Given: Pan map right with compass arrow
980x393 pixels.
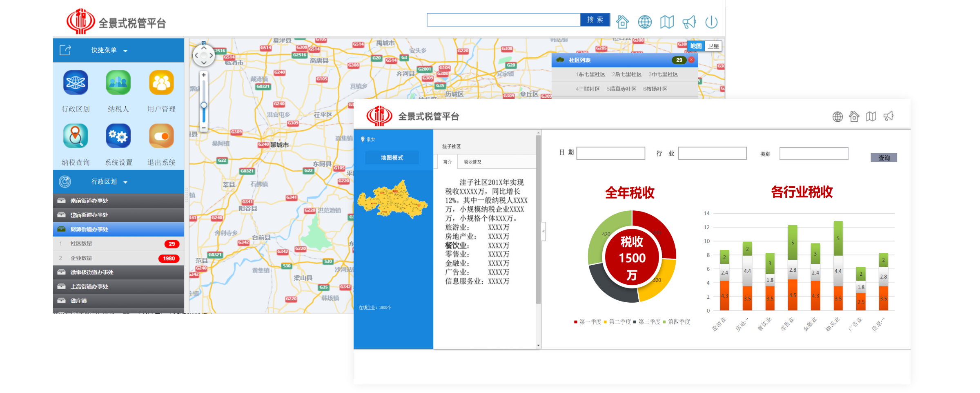Looking at the screenshot, I should pyautogui.click(x=211, y=56).
